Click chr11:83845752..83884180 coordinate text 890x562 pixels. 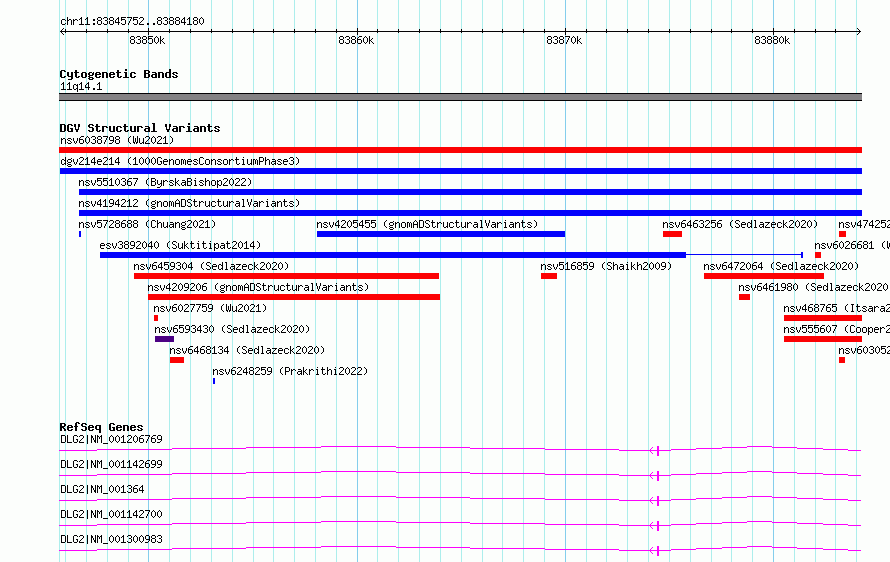[132, 22]
